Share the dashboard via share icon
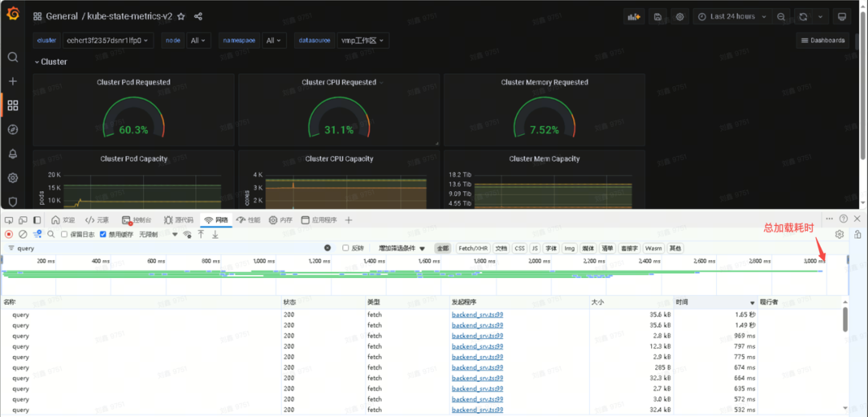 point(199,17)
